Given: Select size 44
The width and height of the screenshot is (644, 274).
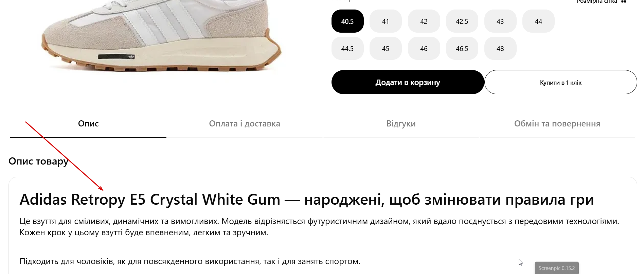Looking at the screenshot, I should coord(538,21).
